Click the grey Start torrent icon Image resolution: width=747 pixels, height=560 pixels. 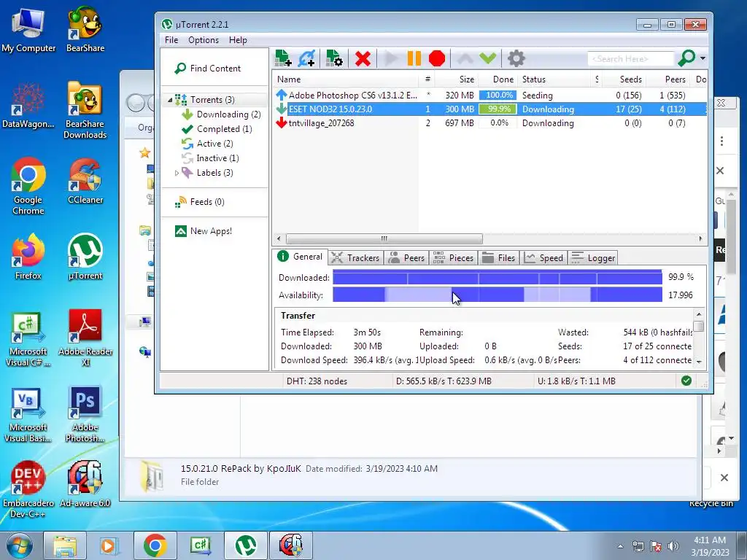391,58
